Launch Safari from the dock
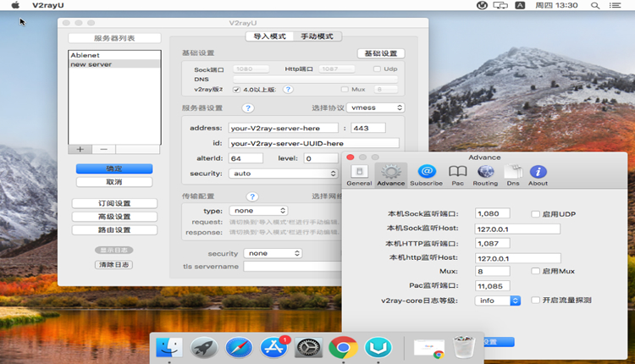635x364 pixels. tap(239, 347)
